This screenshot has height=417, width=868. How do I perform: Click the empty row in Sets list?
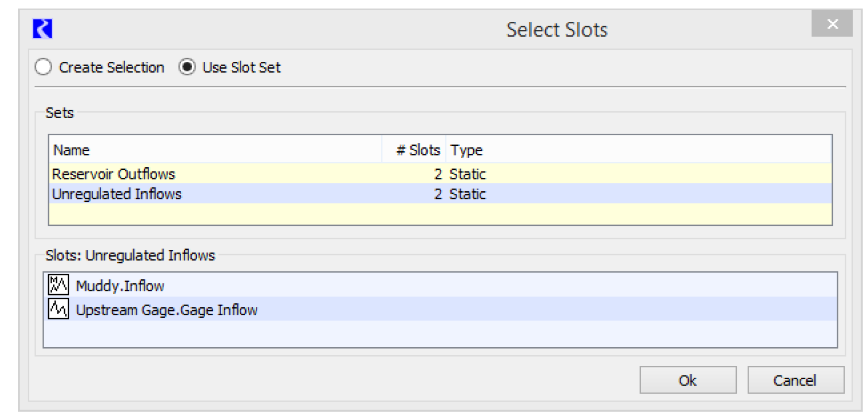click(440, 214)
